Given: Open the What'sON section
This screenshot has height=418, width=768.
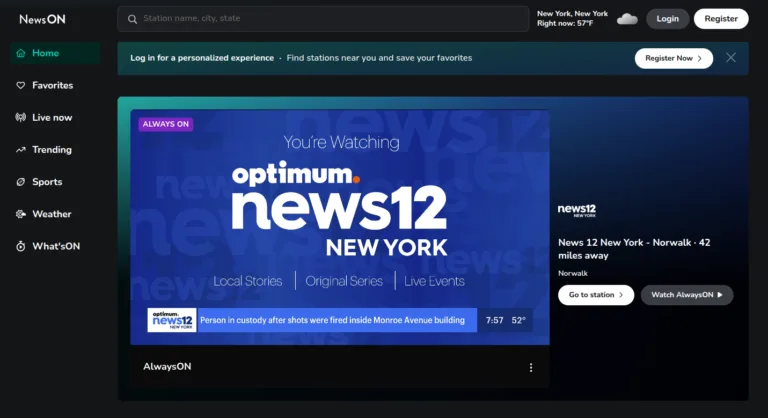Looking at the screenshot, I should pos(55,246).
